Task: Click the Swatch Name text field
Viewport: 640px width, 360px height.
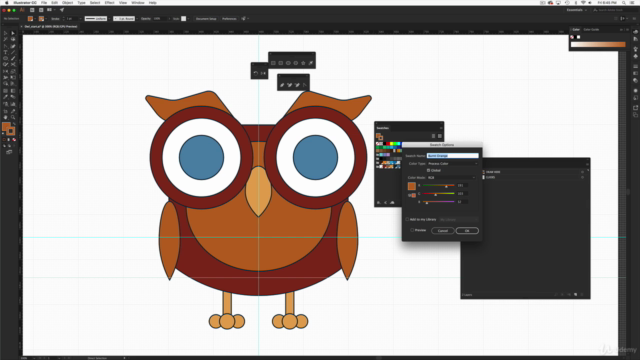Action: (x=453, y=156)
